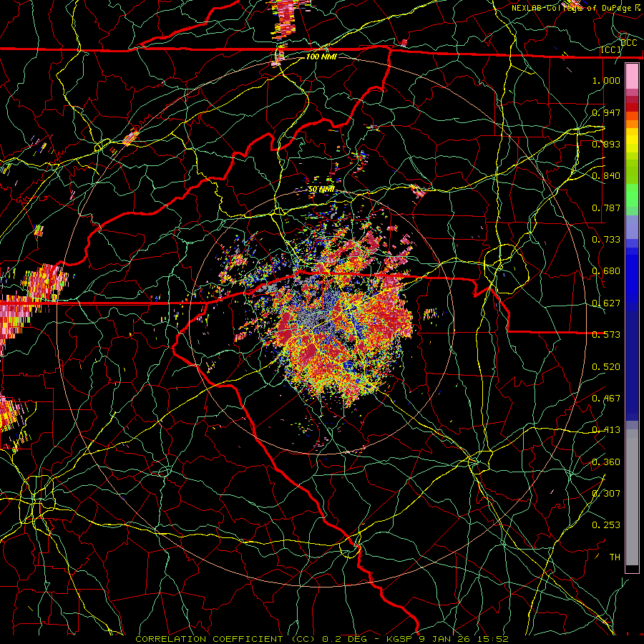This screenshot has width=644, height=644.
Task: Click the 0.627 scale value
Action: coord(606,303)
